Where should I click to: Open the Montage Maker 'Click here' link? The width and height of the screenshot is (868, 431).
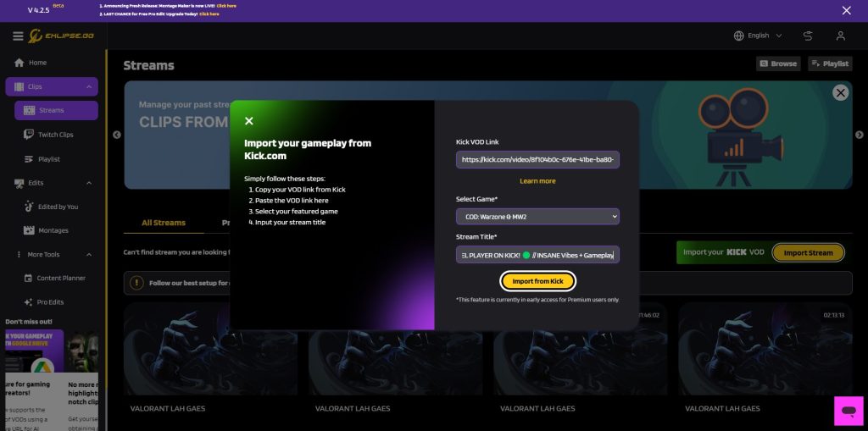(x=226, y=6)
